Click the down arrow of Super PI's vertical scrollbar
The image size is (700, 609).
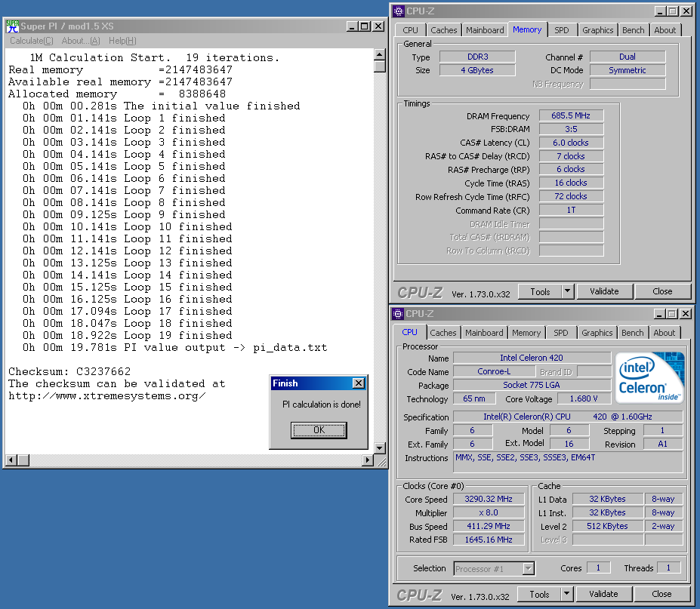pos(380,448)
